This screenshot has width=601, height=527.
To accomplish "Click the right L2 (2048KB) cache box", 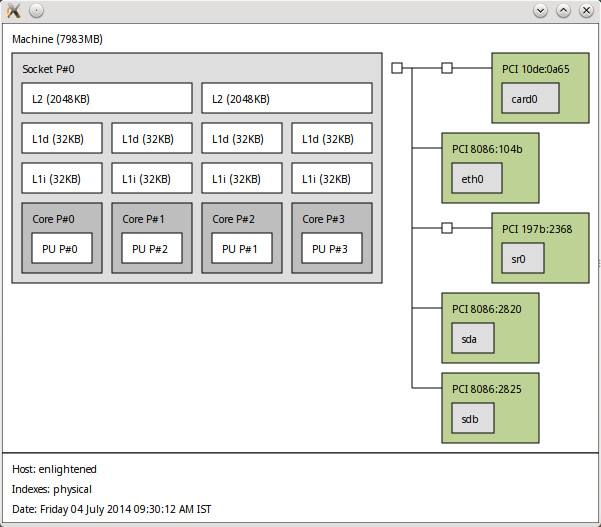I will point(287,98).
